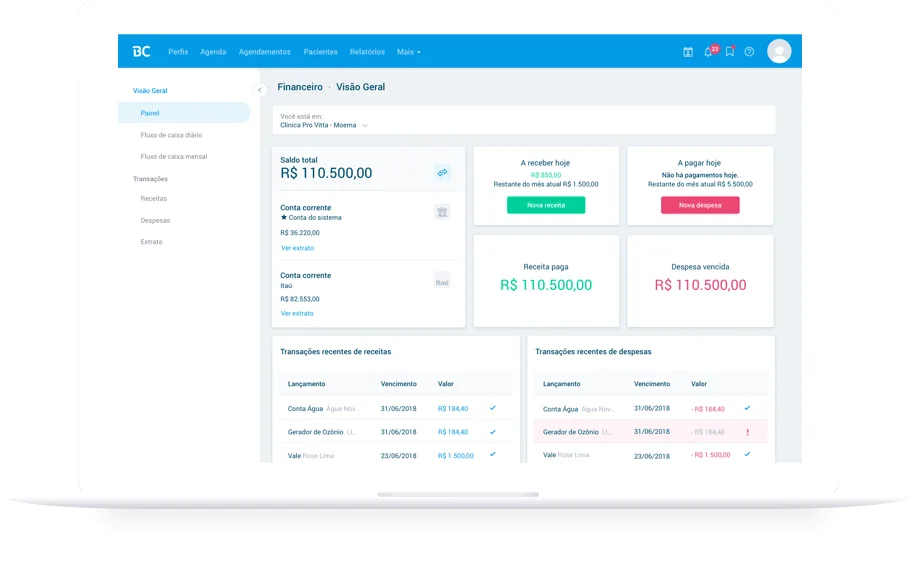Open the help question mark icon

[x=749, y=52]
